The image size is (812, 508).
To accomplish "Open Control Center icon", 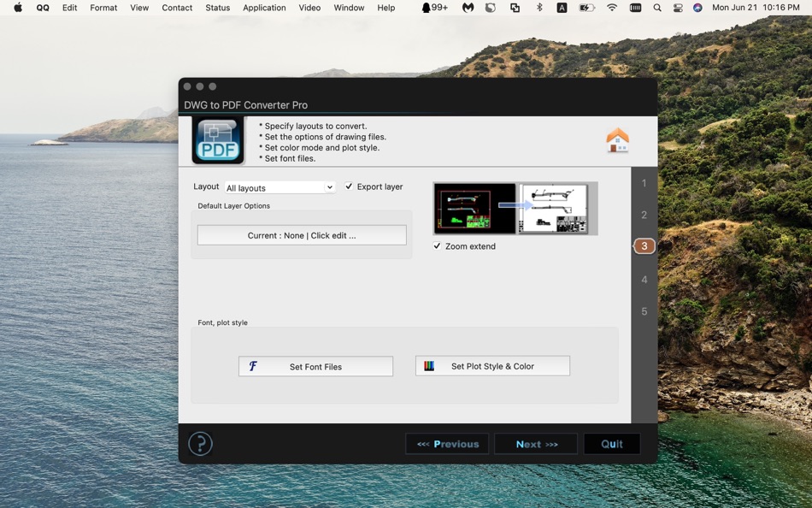I will click(x=678, y=7).
